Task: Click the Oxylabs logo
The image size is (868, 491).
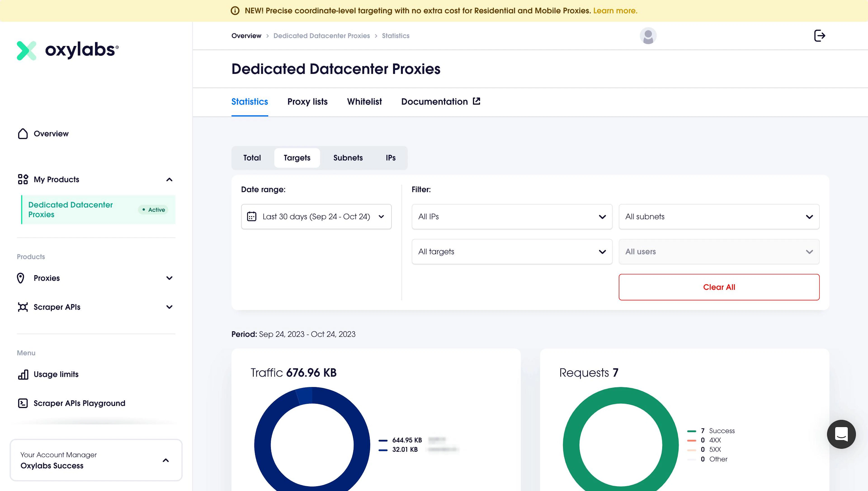Action: pos(68,51)
